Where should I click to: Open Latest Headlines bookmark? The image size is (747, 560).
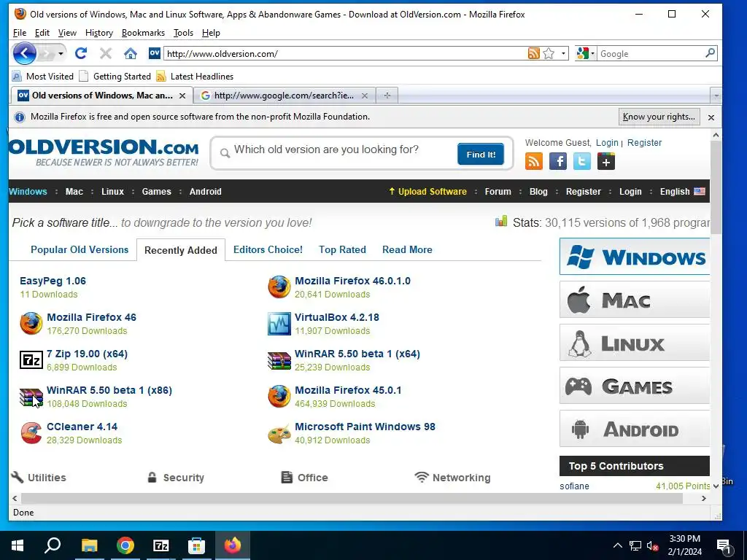coord(195,76)
